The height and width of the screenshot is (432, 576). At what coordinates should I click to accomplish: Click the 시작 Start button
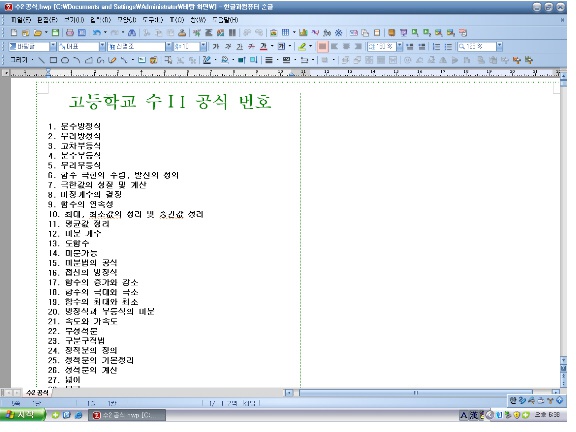coord(22,415)
